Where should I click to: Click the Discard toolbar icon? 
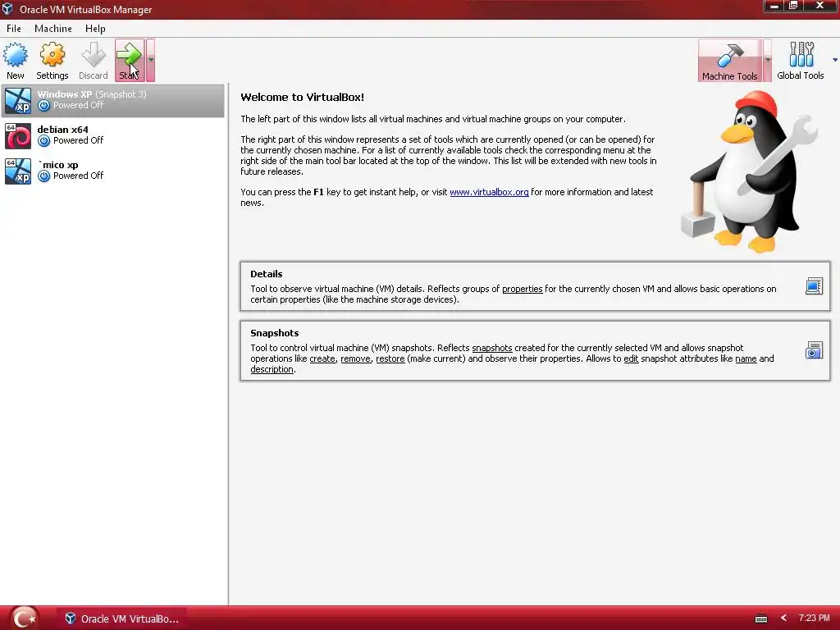(94, 55)
